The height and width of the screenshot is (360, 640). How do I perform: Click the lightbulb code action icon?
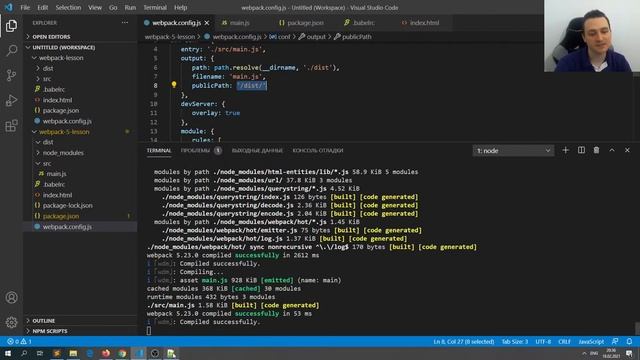pyautogui.click(x=174, y=85)
